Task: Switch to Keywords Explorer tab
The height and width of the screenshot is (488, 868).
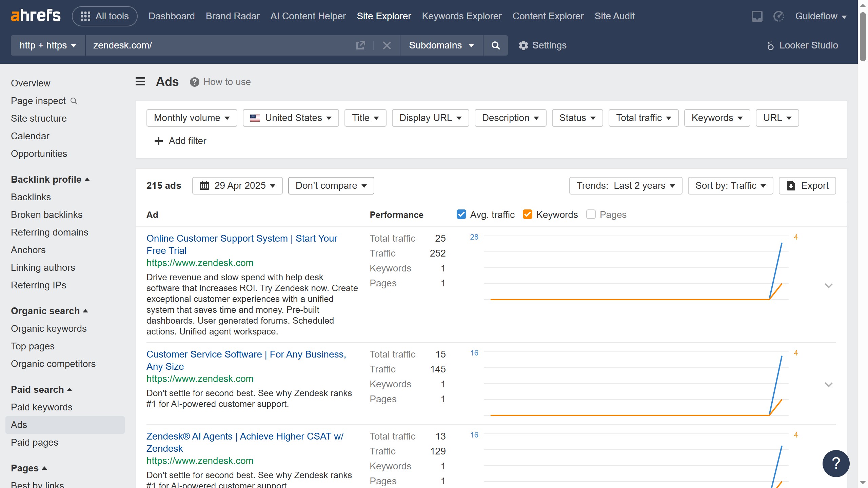Action: click(461, 16)
